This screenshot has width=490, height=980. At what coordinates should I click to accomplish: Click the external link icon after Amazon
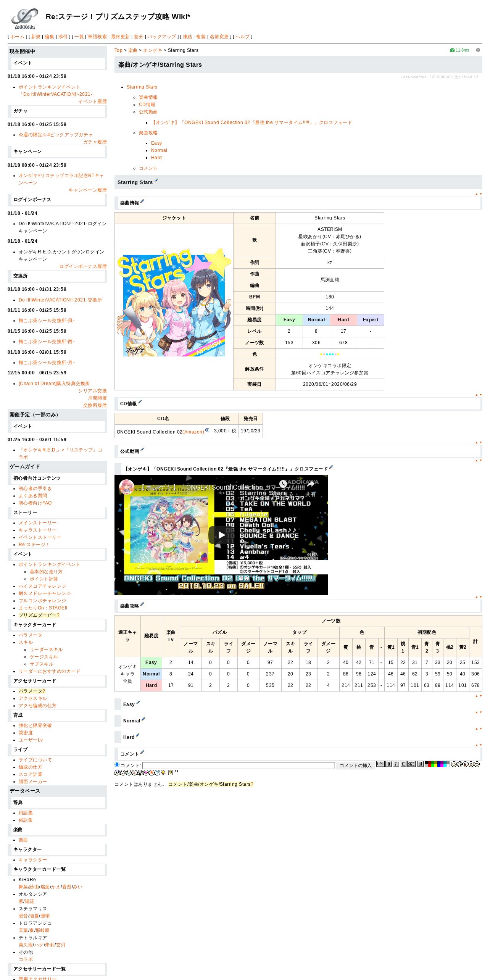pyautogui.click(x=207, y=430)
